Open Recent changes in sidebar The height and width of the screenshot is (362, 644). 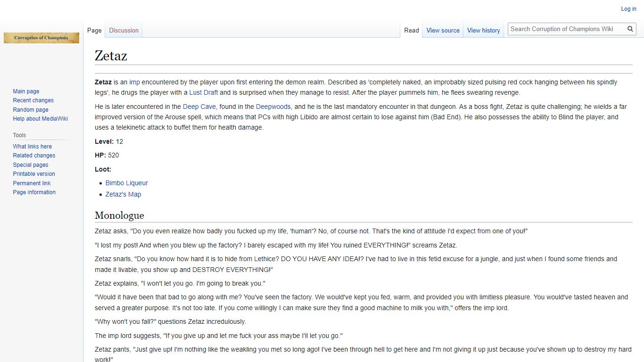pos(33,100)
